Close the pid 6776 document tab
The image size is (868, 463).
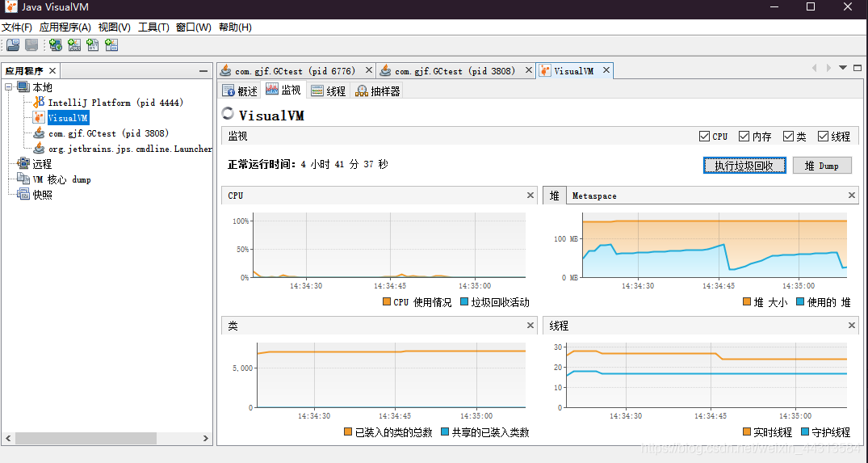click(x=369, y=70)
